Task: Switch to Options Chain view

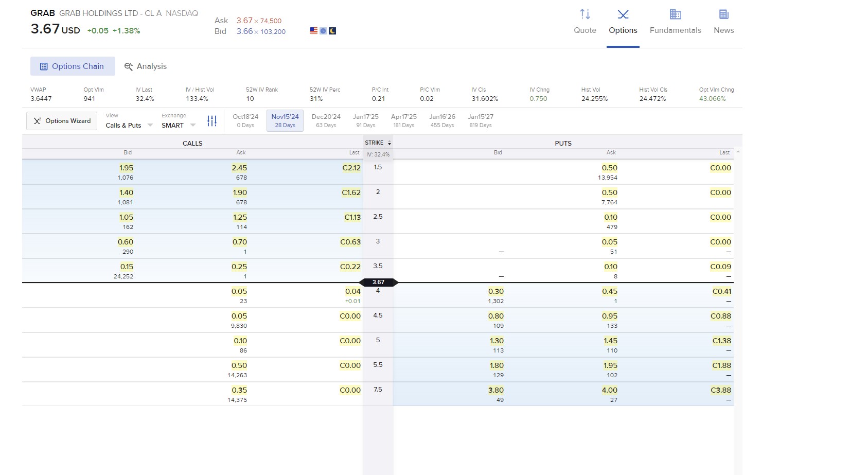Action: 73,66
